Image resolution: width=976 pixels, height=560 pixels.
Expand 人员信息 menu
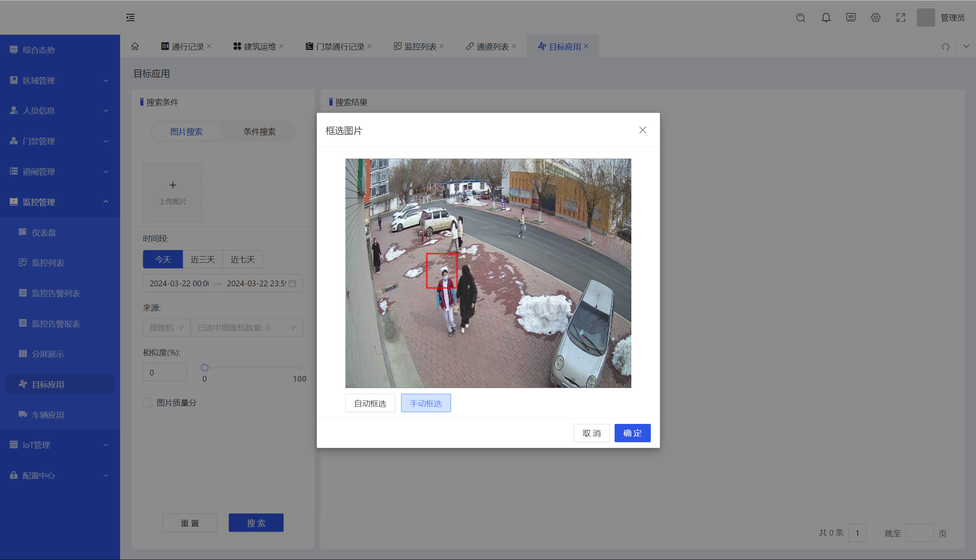[60, 111]
